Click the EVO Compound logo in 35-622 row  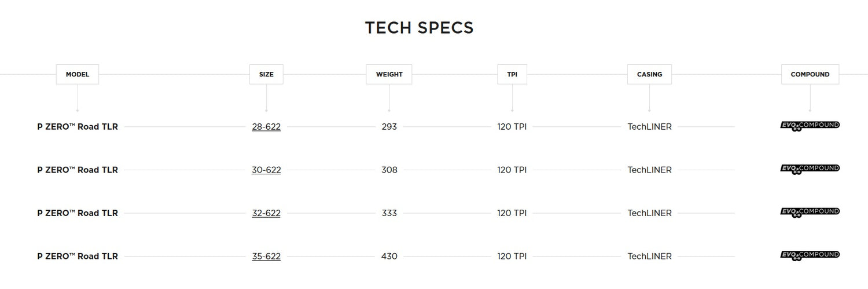(810, 255)
